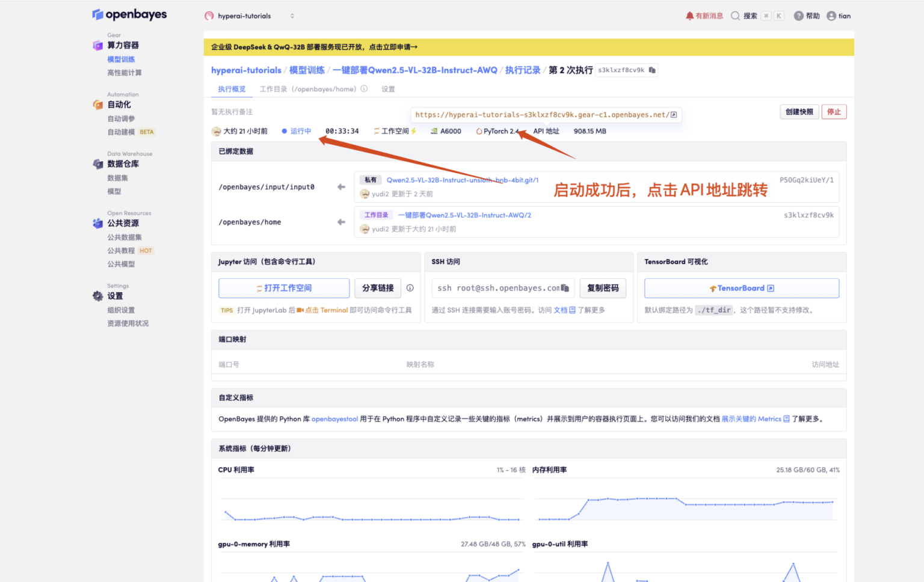Switch to the 设置 tab
This screenshot has height=582, width=924.
click(x=388, y=88)
